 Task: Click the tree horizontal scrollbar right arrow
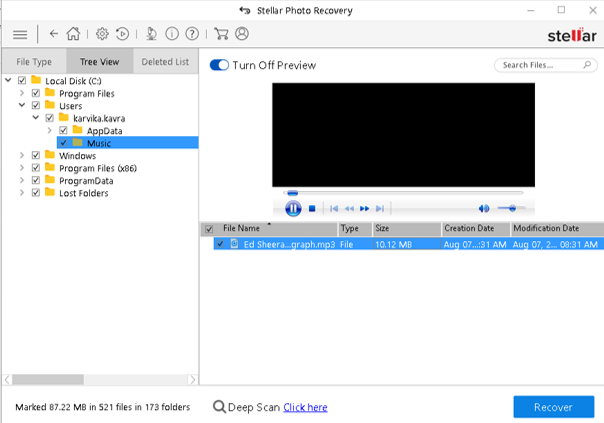(193, 380)
